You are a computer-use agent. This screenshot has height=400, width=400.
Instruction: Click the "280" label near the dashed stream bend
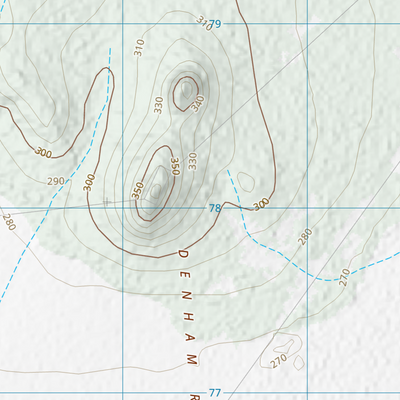coord(305,237)
